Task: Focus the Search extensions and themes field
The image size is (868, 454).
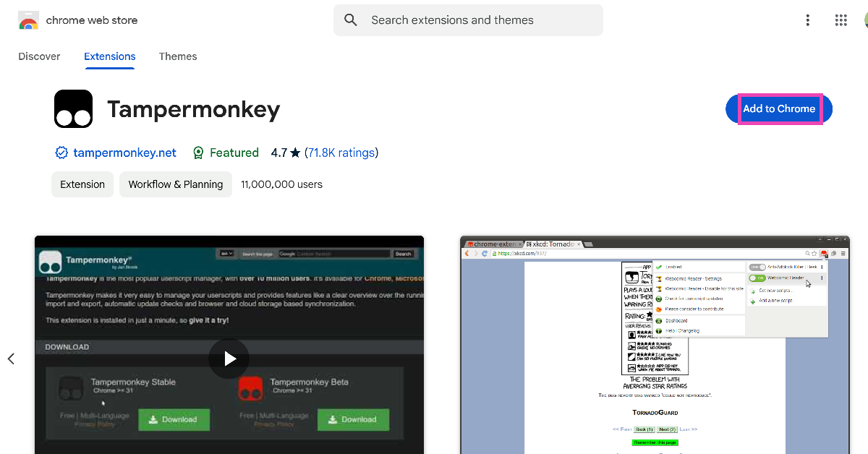Action: tap(468, 20)
